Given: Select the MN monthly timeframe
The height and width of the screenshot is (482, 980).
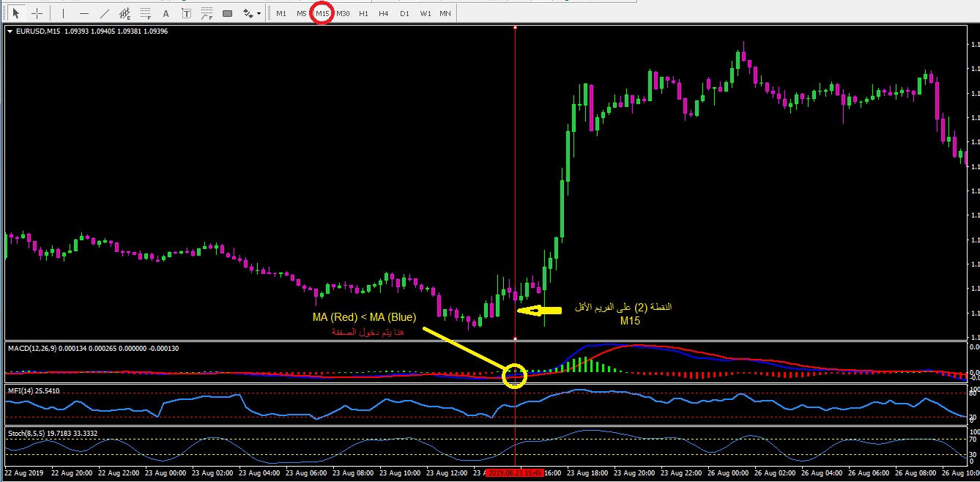Looking at the screenshot, I should tap(445, 13).
